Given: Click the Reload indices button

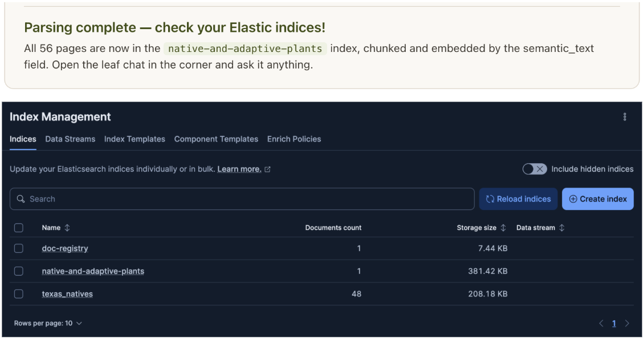Looking at the screenshot, I should pos(518,199).
